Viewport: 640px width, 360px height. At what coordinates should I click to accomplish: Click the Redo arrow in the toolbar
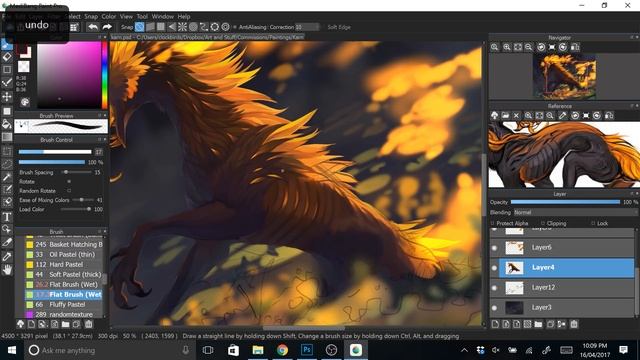pyautogui.click(x=107, y=27)
